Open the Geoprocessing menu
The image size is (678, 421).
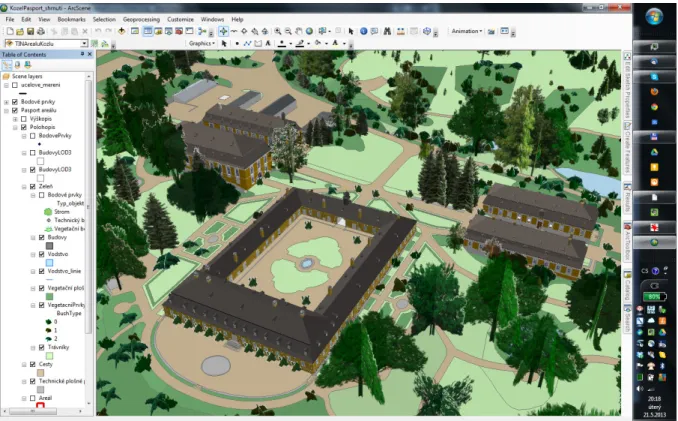click(x=141, y=19)
